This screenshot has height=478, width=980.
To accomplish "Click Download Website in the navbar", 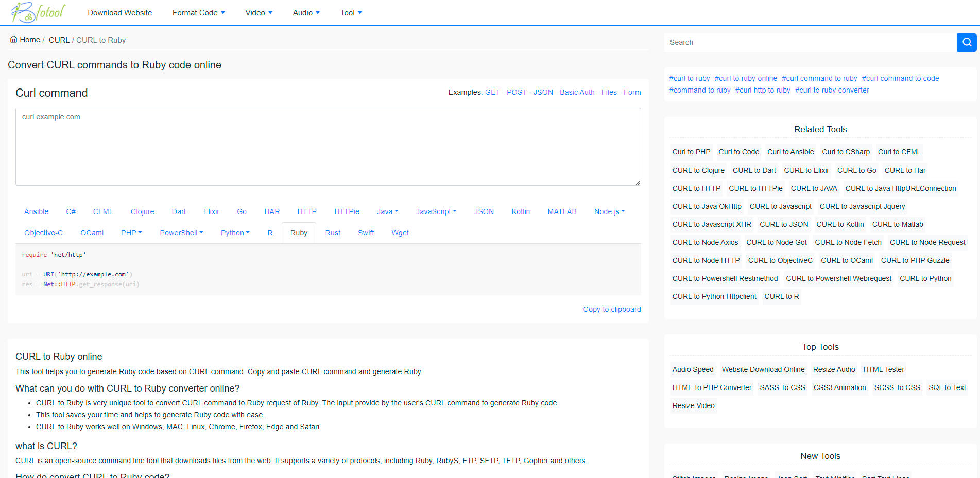I will (x=119, y=13).
